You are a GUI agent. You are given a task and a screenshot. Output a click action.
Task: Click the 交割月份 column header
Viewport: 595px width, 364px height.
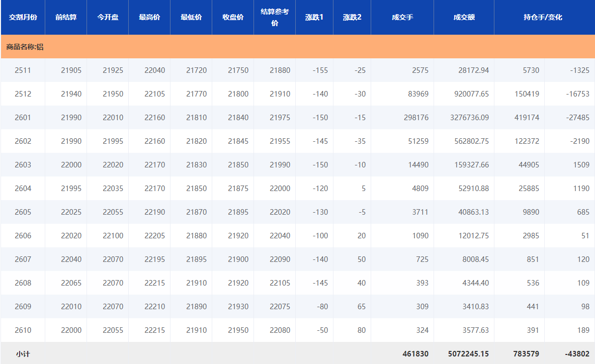pos(23,17)
